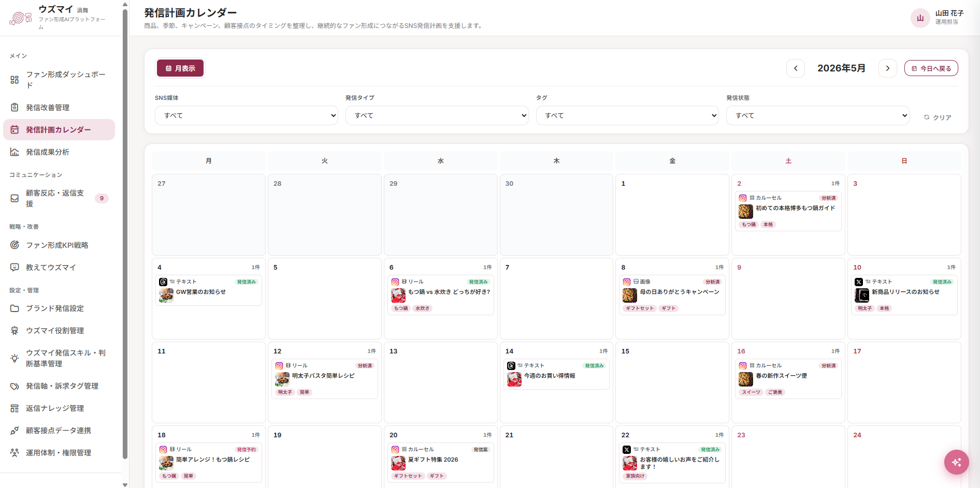Click the sidebar vertical scrollbar
Screen dimensions: 980x488
tap(125, 233)
